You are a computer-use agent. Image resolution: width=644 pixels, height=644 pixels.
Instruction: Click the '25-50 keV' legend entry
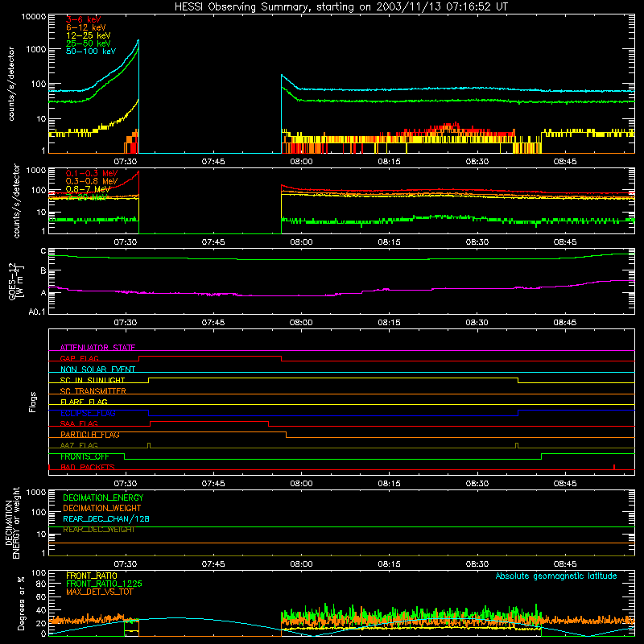point(88,43)
